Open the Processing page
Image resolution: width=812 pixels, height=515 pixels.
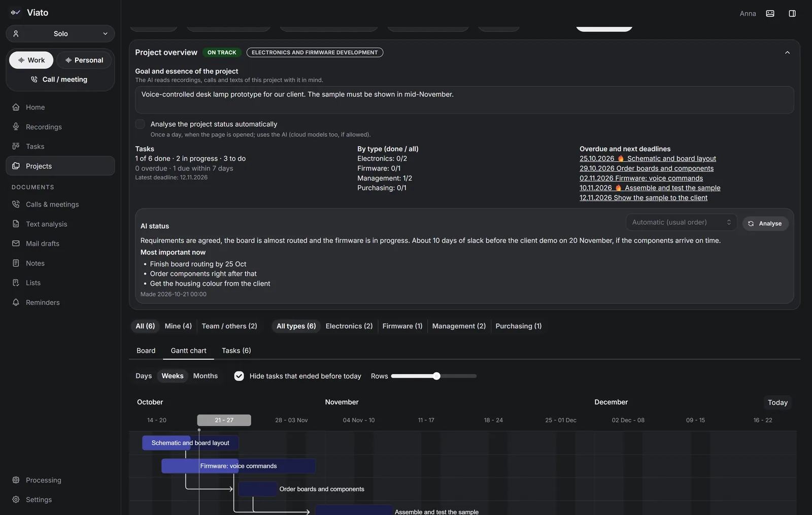click(x=60, y=480)
